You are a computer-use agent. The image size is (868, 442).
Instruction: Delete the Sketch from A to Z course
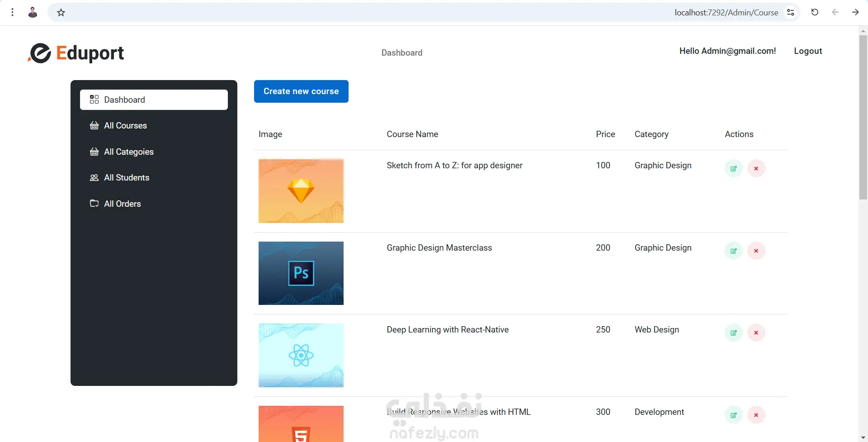point(756,169)
